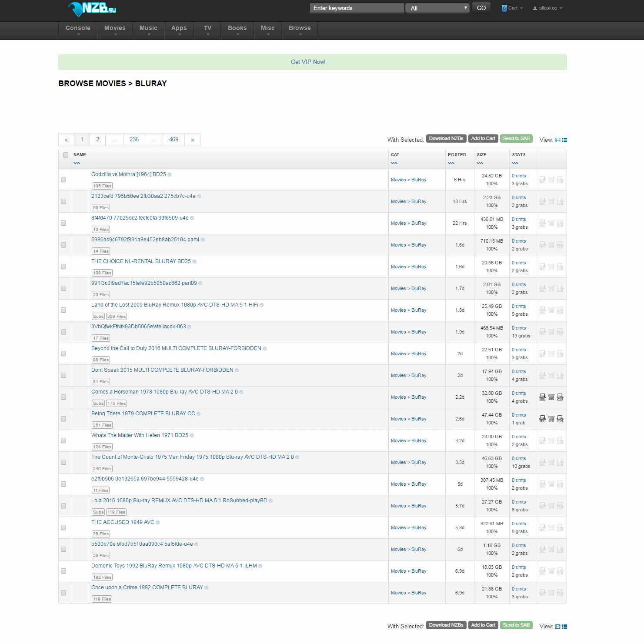List view icon below the table
The width and height of the screenshot is (644, 644).
(564, 627)
